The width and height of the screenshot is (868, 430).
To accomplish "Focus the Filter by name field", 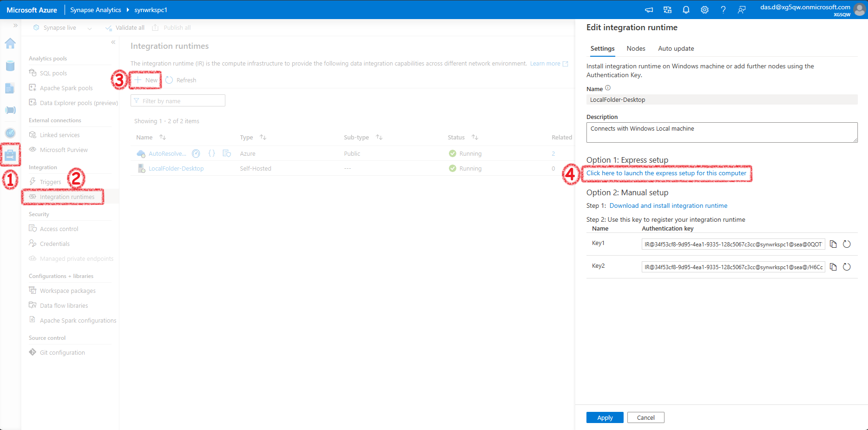I will (178, 100).
